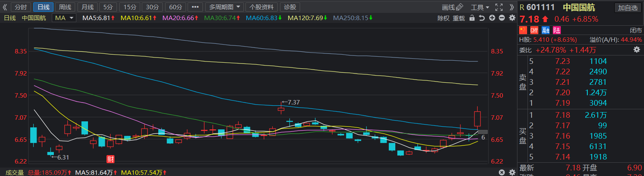Click the 成交量 volume indicator label
This screenshot has width=644, height=176.
(x=14, y=172)
